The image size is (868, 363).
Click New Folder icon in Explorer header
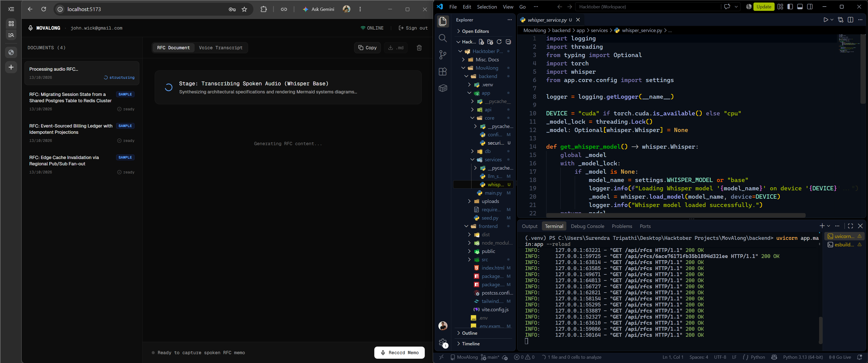pyautogui.click(x=490, y=42)
